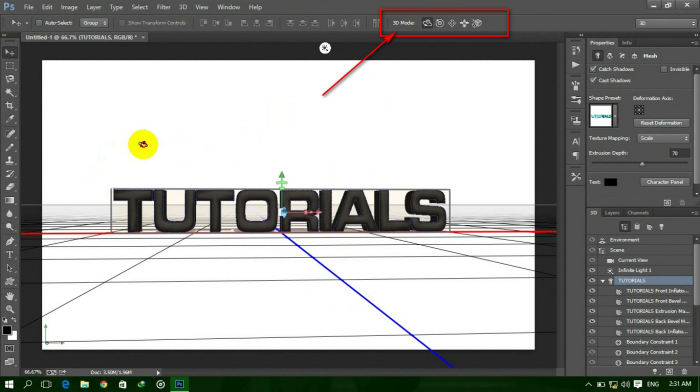Click the Slide 3D Object mode icon
Image resolution: width=700 pixels, height=392 pixels.
[464, 23]
